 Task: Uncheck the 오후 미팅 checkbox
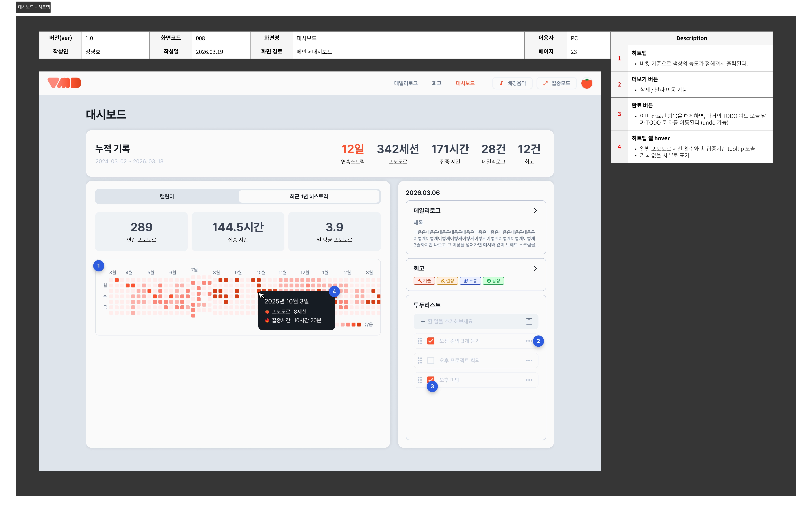(431, 379)
